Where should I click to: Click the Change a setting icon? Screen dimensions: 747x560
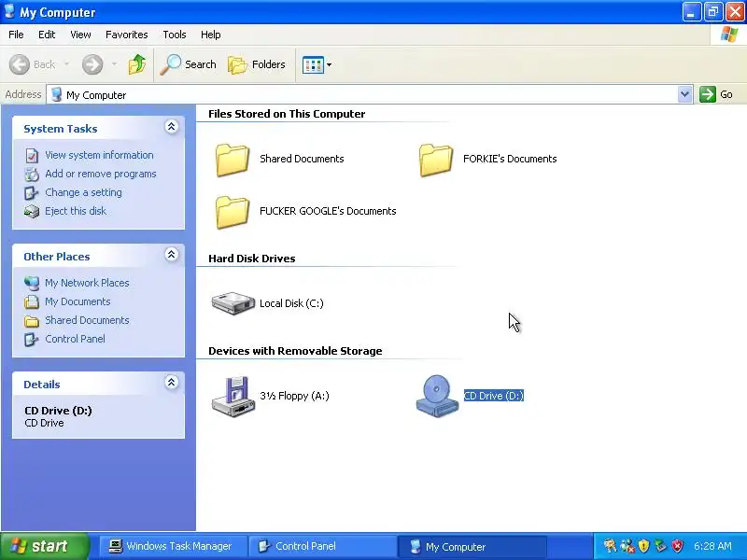tap(32, 193)
